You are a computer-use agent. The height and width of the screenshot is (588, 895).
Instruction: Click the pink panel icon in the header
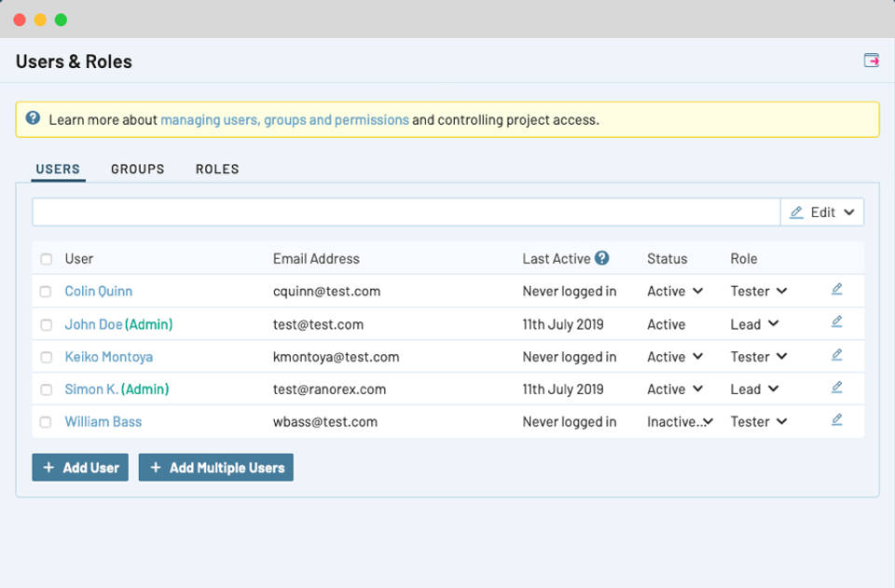871,61
